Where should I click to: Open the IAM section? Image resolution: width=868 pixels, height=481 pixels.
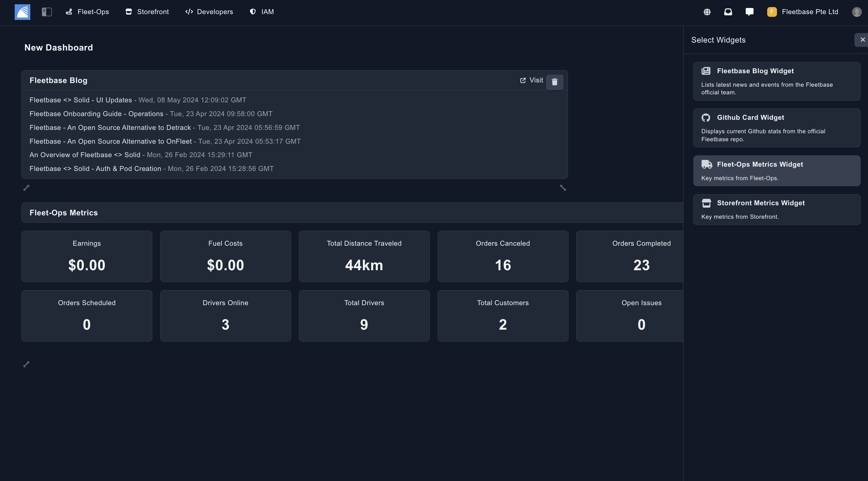pos(261,12)
